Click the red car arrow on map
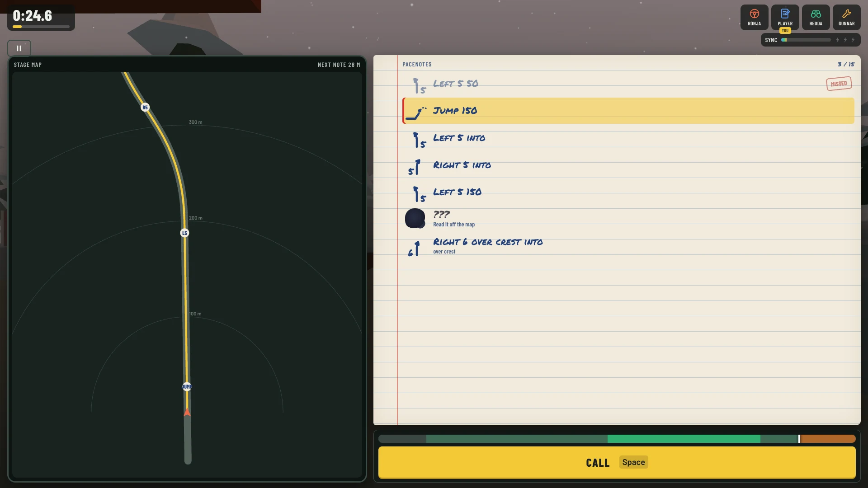The height and width of the screenshot is (488, 868). pyautogui.click(x=187, y=412)
